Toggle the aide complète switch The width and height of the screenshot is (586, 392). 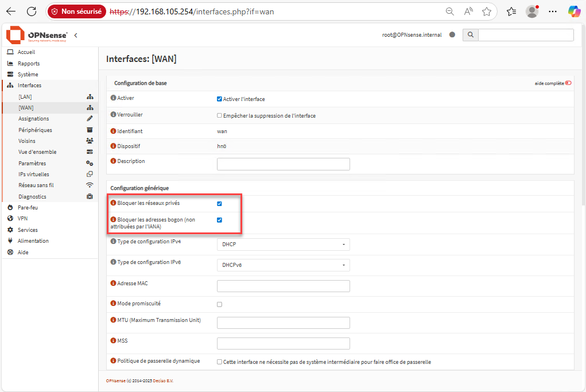[568, 83]
